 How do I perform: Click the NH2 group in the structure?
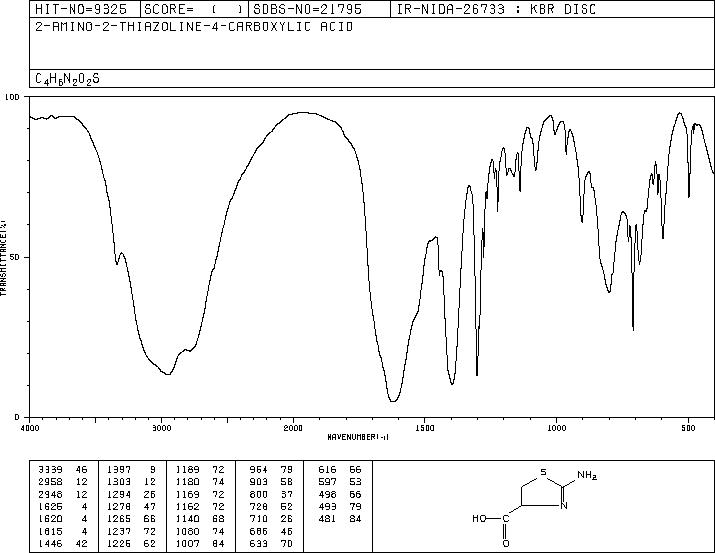[587, 475]
